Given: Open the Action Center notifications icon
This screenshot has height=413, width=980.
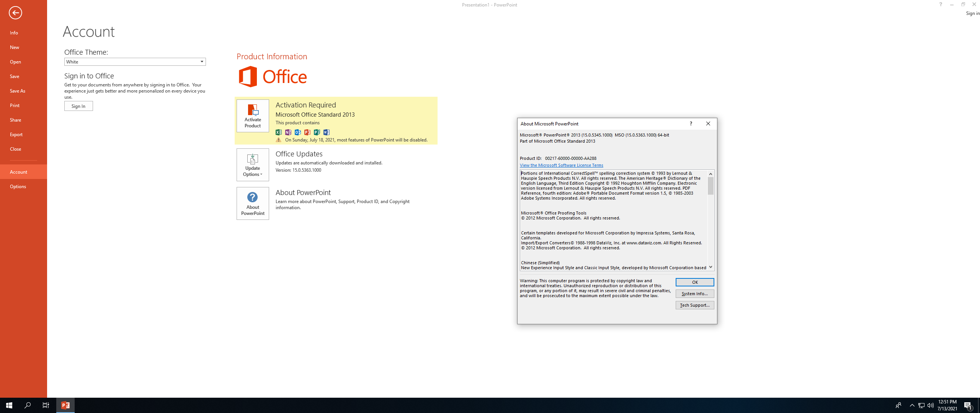Looking at the screenshot, I should (x=969, y=405).
